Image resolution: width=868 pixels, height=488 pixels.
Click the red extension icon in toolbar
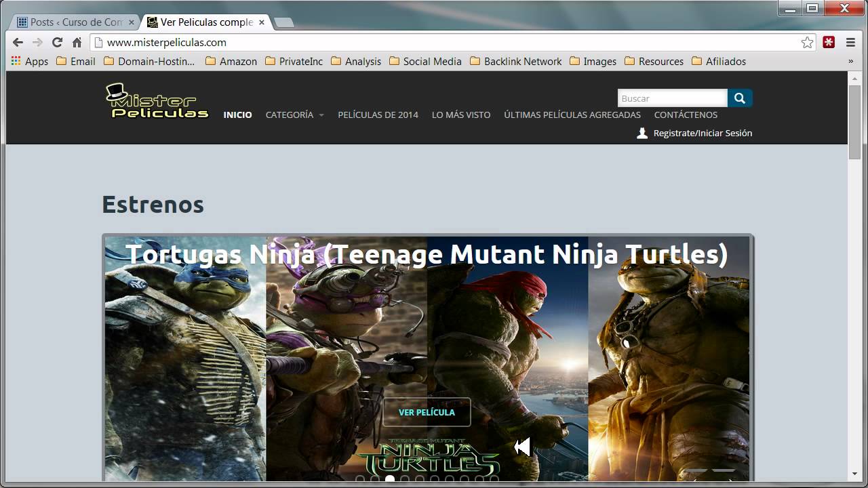pyautogui.click(x=829, y=42)
